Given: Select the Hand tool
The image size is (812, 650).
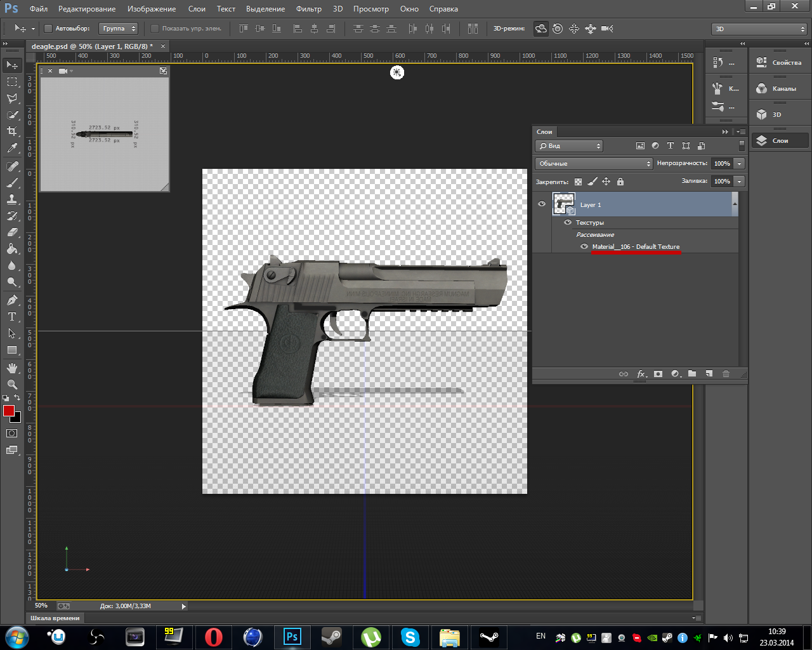Looking at the screenshot, I should 12,368.
